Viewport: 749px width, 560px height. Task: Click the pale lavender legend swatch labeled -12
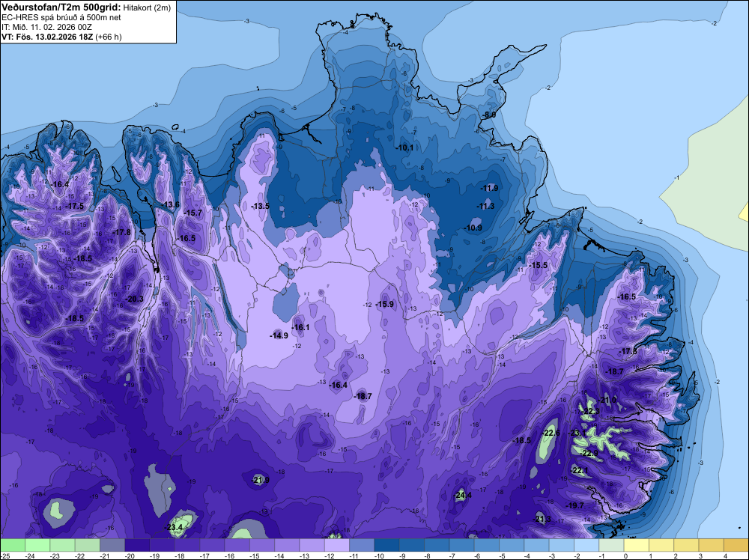click(x=337, y=545)
